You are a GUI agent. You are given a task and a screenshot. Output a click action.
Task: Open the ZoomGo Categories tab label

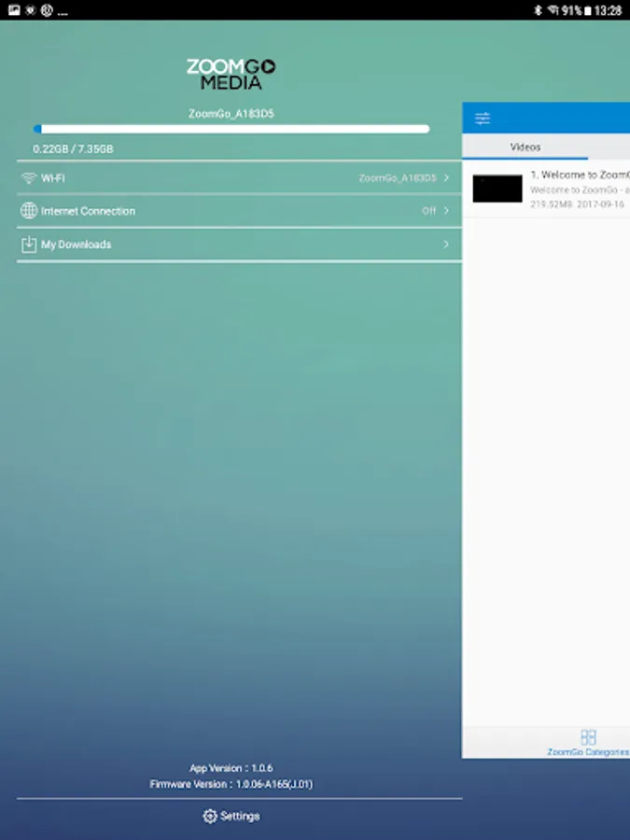[588, 752]
